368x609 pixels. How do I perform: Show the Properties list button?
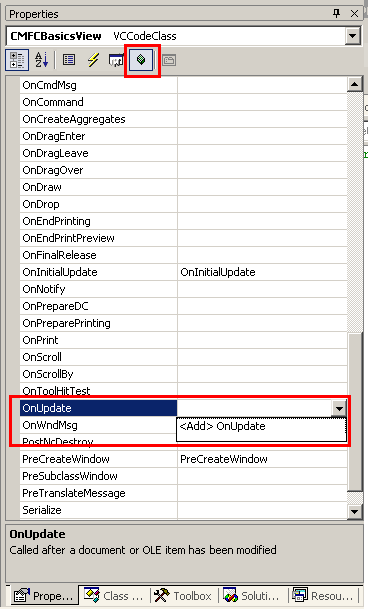coord(69,60)
